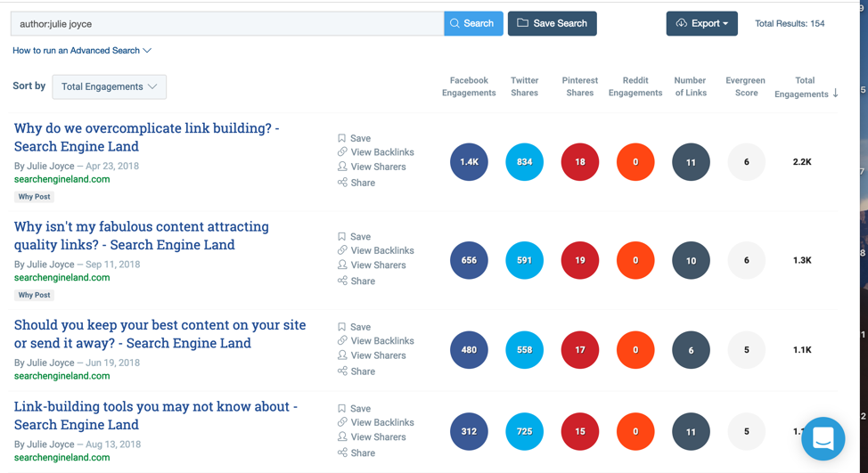Click the Share icon for Link-building tools article

tap(342, 453)
